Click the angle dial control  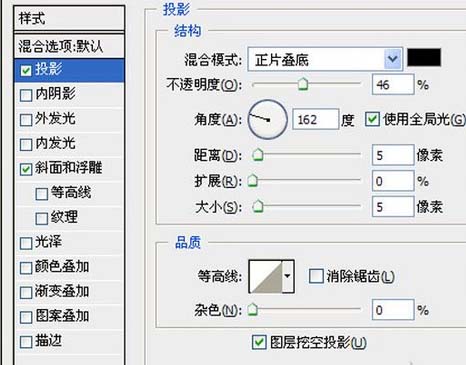tap(268, 119)
